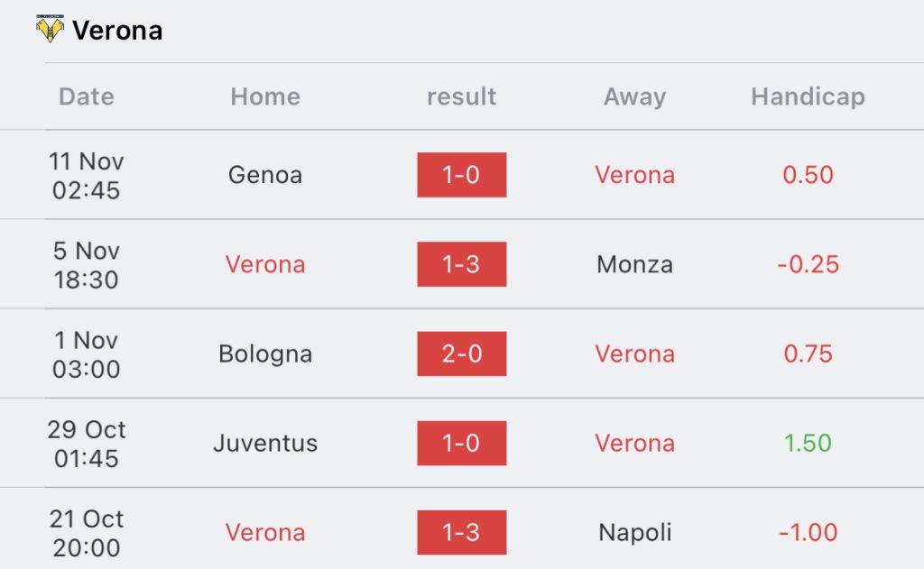Image resolution: width=924 pixels, height=569 pixels.
Task: Click the Monza team name
Action: 634,264
